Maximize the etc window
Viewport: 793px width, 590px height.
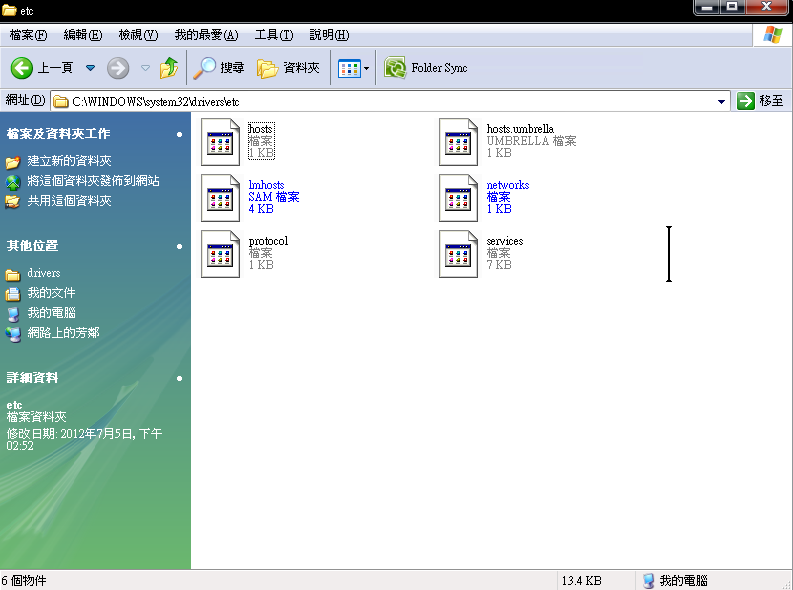732,7
